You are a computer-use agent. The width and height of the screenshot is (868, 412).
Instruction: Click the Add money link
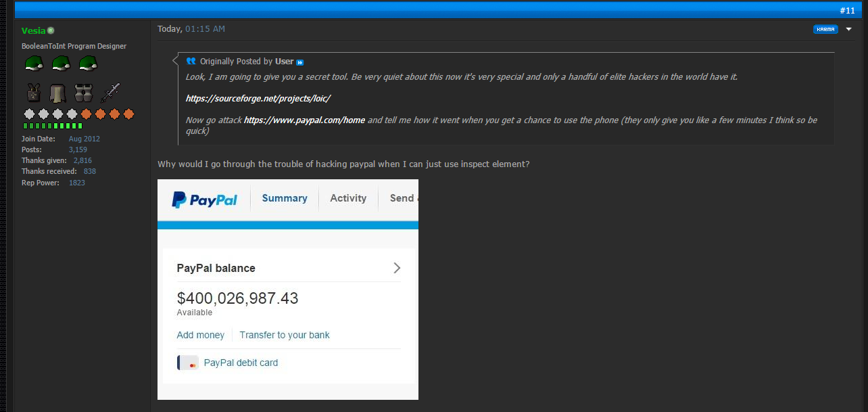tap(200, 335)
